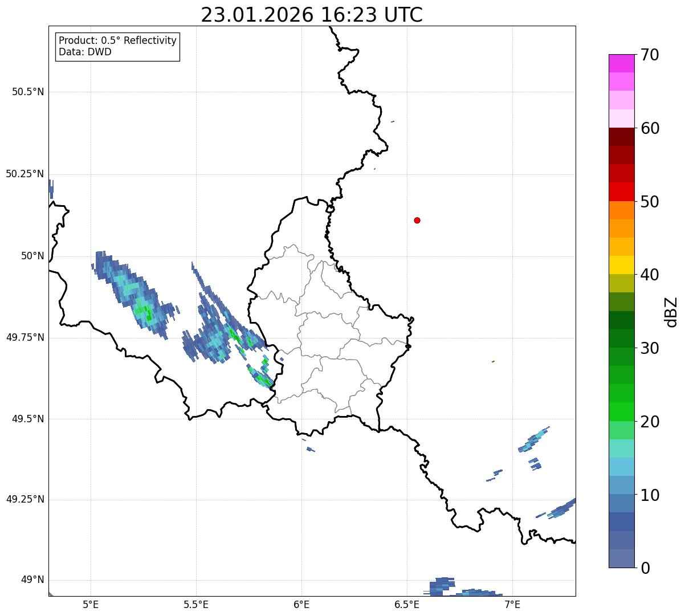Pick the yellow swatch just above 40

coord(621,265)
